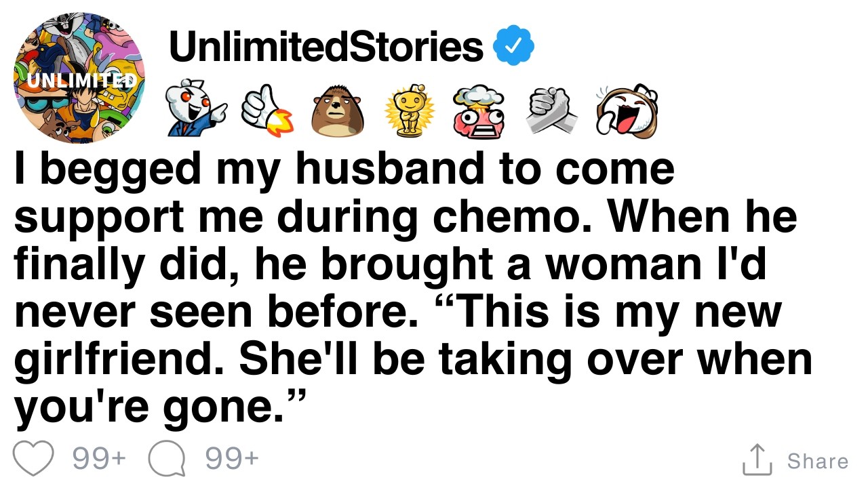Screen dimensions: 868x488
Task: Open comments via the speech bubble icon
Action: (x=166, y=460)
